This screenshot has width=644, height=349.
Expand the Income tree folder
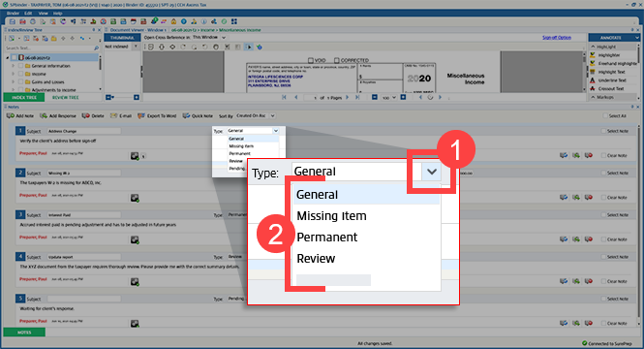coord(14,74)
